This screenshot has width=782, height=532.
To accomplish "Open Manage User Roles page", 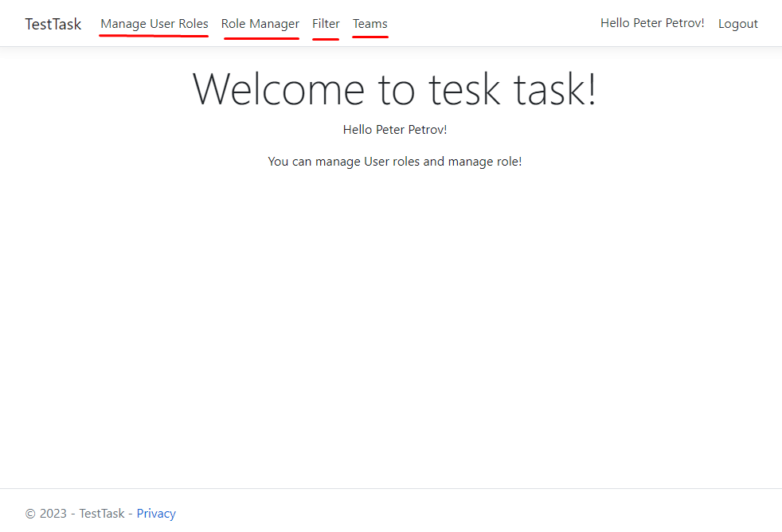I will (x=154, y=24).
